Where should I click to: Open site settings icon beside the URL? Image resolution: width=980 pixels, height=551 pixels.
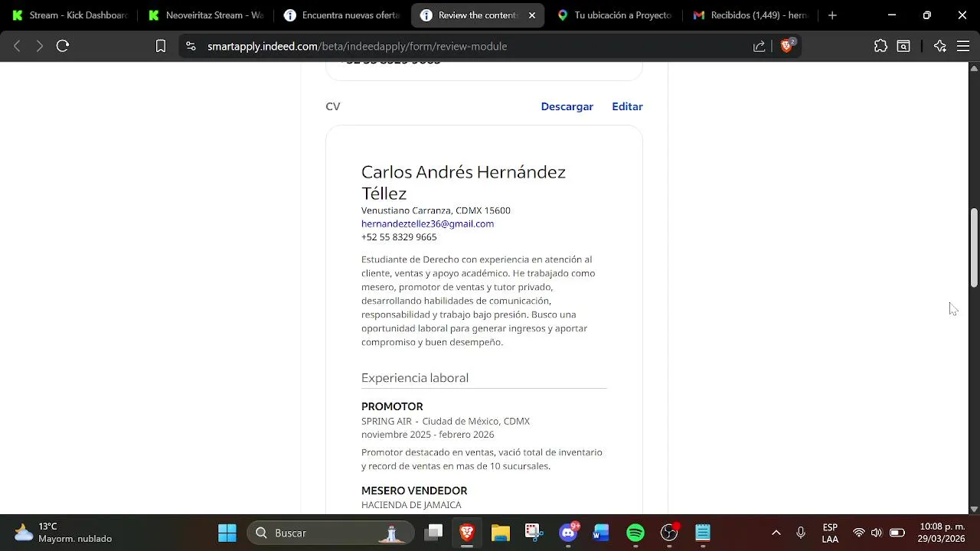pyautogui.click(x=191, y=46)
